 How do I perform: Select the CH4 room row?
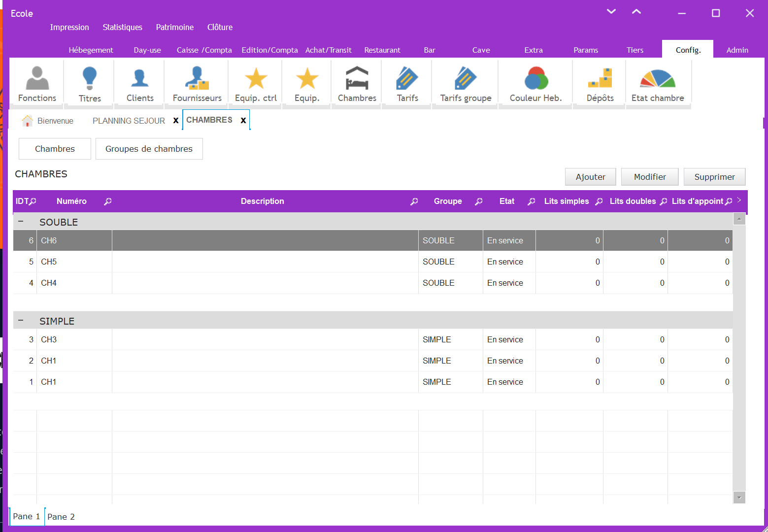point(48,283)
